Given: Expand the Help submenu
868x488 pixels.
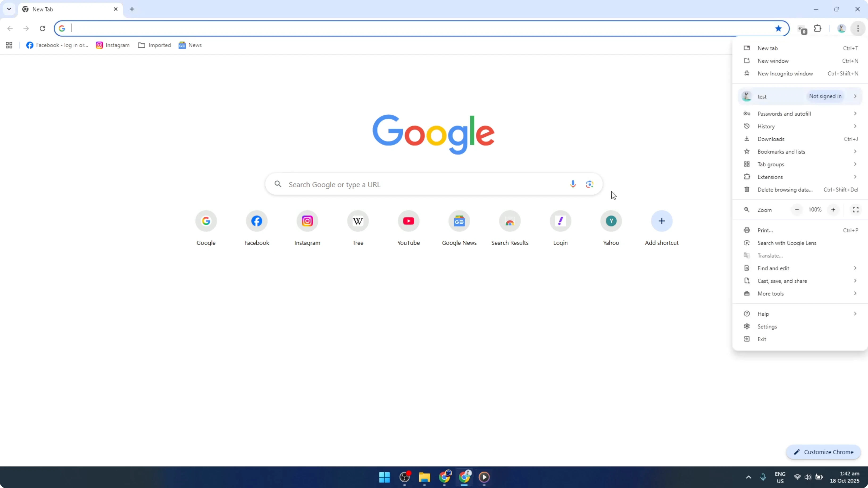Looking at the screenshot, I should coord(800,314).
